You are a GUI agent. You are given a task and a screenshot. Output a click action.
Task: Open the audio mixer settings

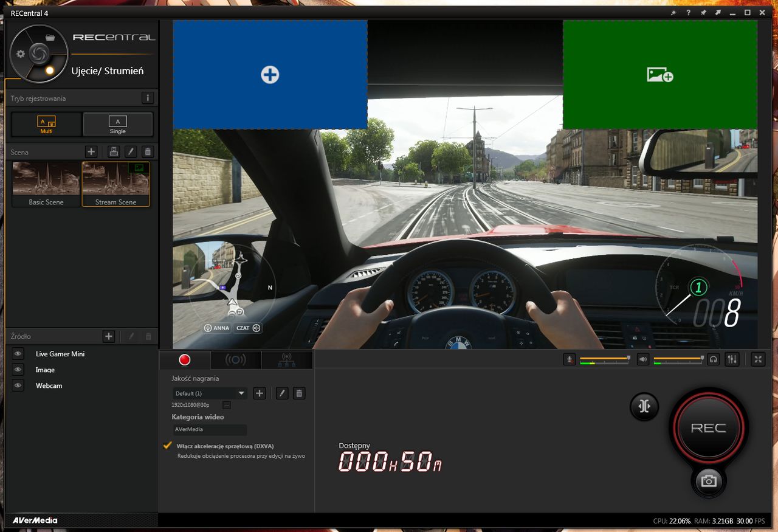point(732,359)
